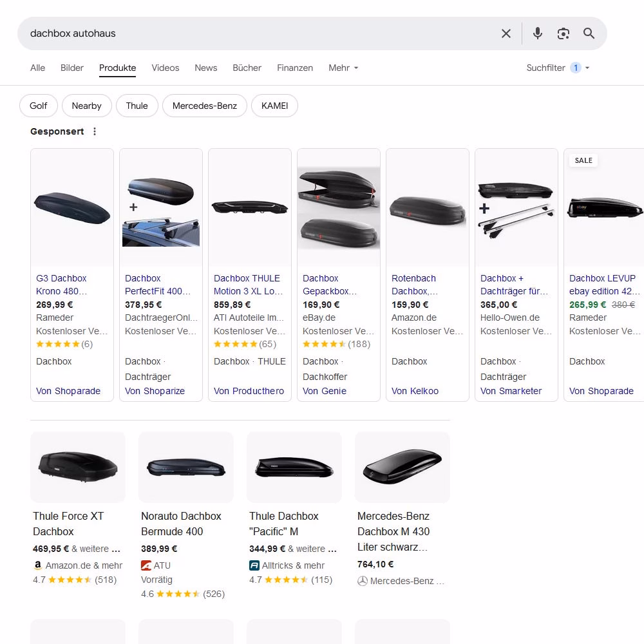Toggle the Nearby filter chip
The height and width of the screenshot is (644, 644).
coord(86,106)
